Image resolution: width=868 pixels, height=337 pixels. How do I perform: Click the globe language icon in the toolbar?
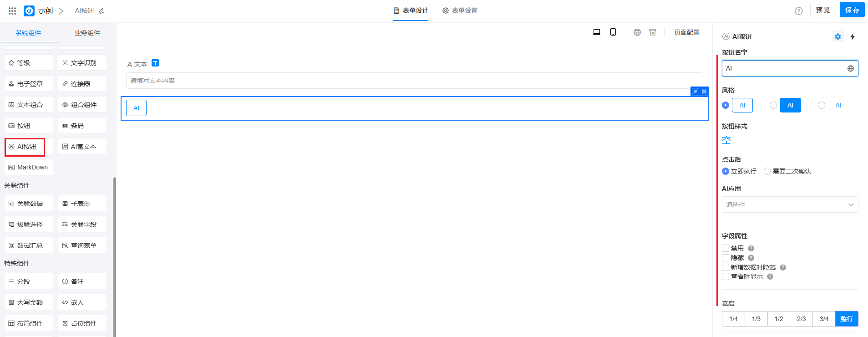637,32
